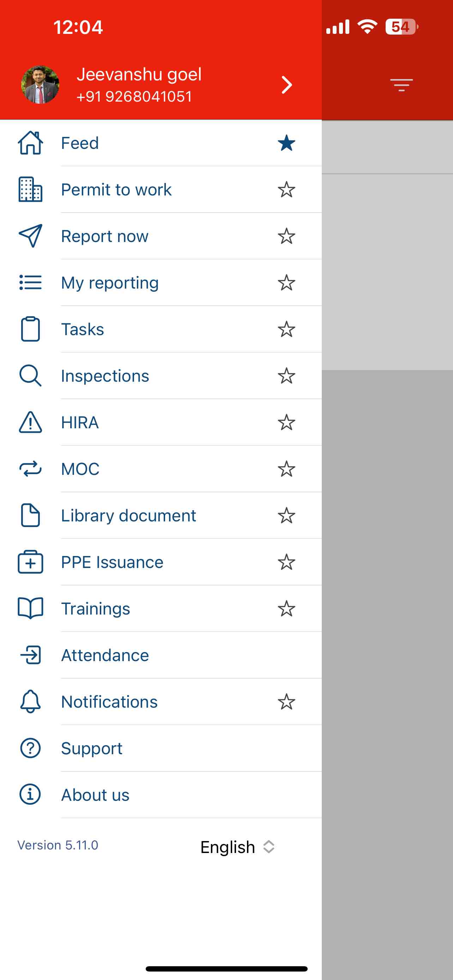Toggle the star next to Trainings
Image resolution: width=453 pixels, height=980 pixels.
pyautogui.click(x=286, y=609)
